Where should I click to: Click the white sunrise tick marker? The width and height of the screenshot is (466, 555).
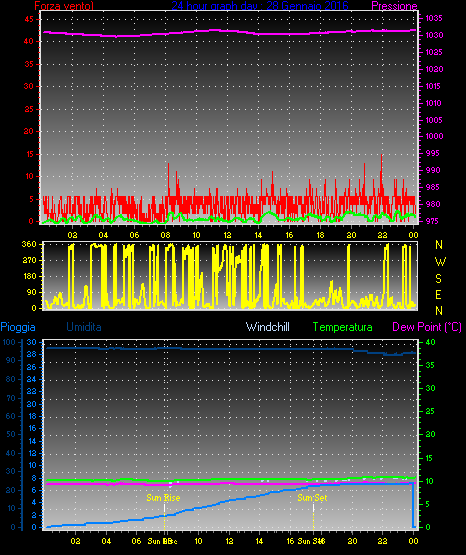tap(165, 509)
